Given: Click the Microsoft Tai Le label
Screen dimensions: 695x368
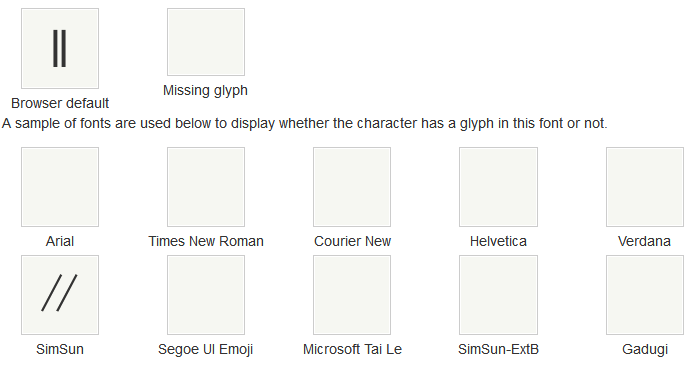Looking at the screenshot, I should (x=352, y=349).
